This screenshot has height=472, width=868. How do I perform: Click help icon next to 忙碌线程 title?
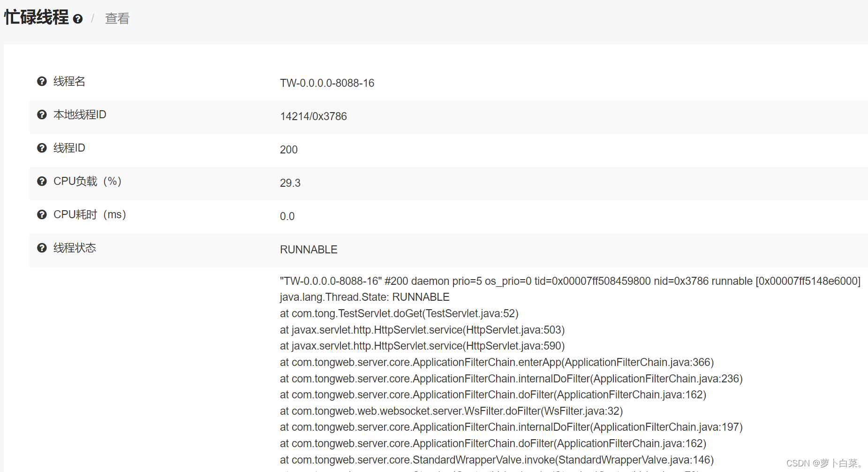pos(78,19)
